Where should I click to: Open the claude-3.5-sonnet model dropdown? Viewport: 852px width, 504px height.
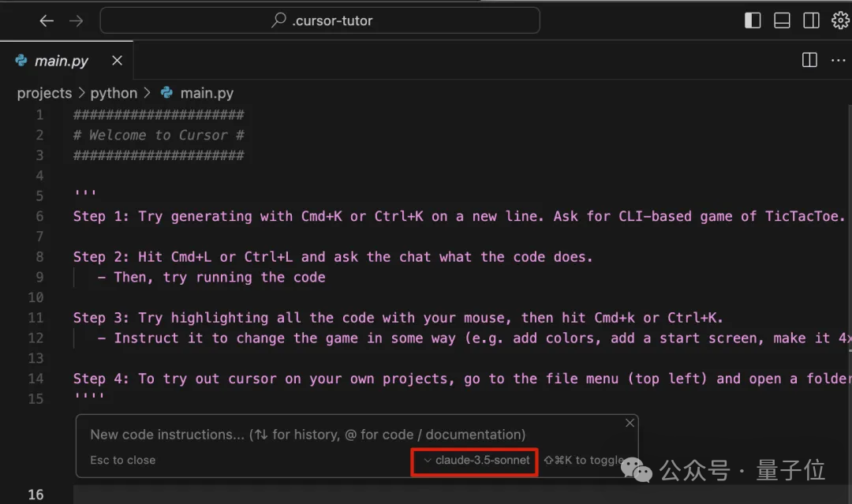(476, 460)
